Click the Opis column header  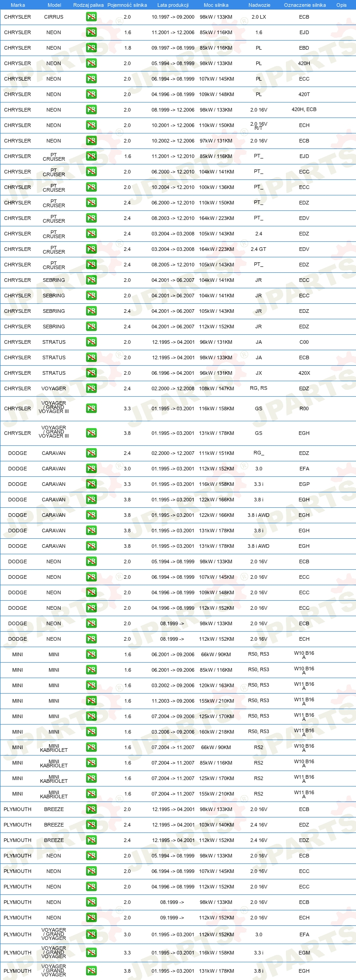click(341, 5)
